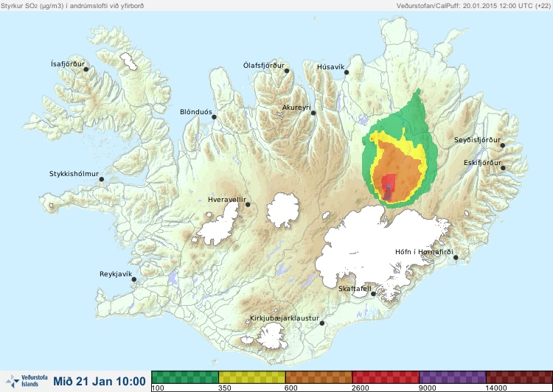
Task: Select the purple 9000 legend swatch
Action: 453,377
